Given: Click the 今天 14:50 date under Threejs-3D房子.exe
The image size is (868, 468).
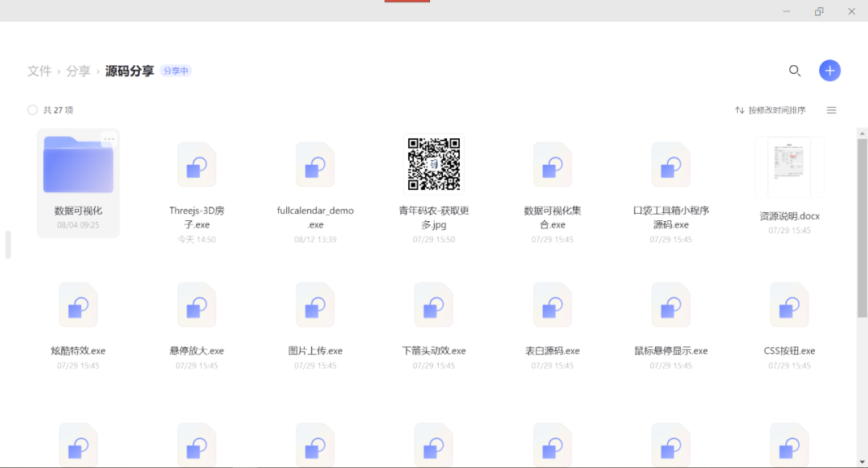Looking at the screenshot, I should (x=197, y=240).
